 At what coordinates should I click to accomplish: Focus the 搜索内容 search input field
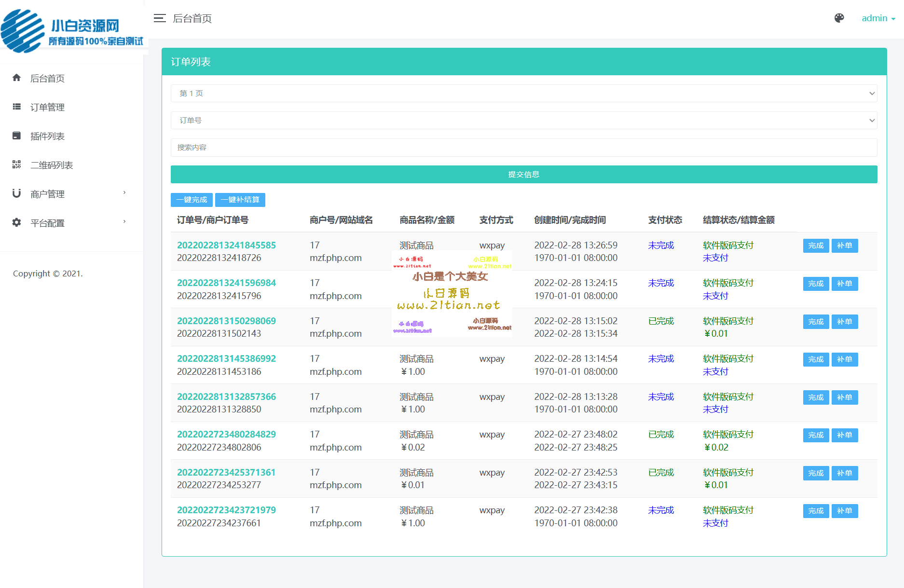[x=523, y=148]
